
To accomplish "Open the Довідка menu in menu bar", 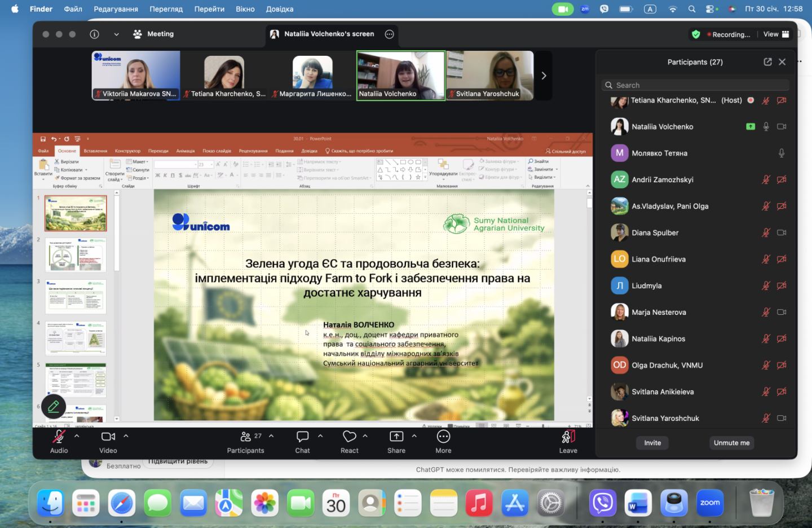I will point(280,9).
